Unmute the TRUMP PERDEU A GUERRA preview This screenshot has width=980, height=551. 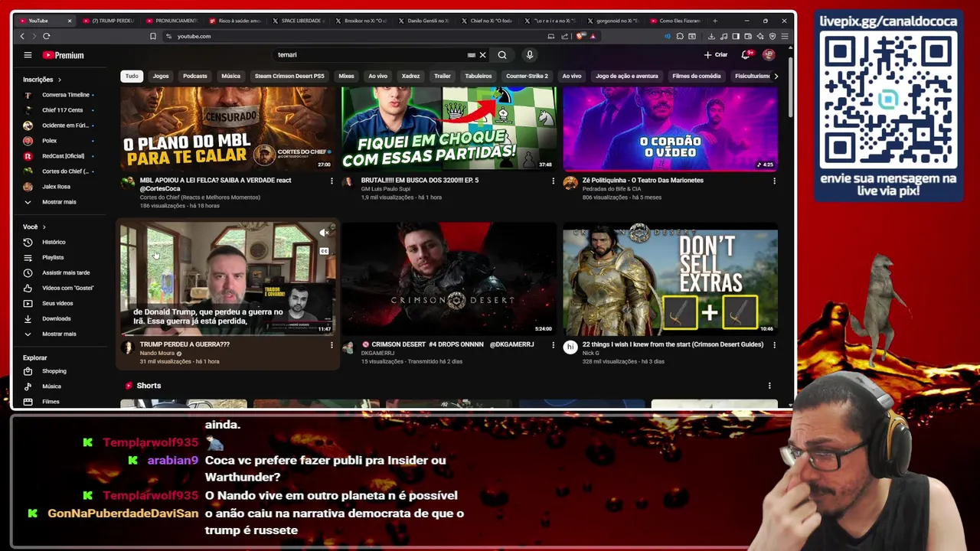click(x=324, y=233)
